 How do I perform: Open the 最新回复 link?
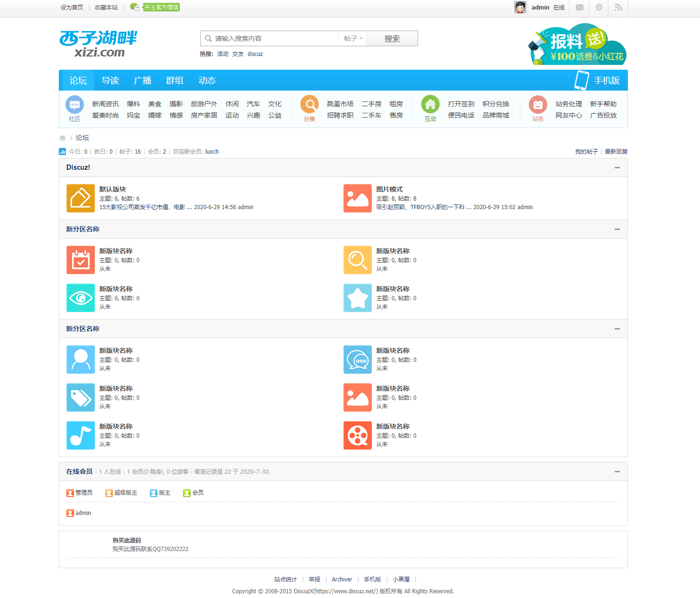(616, 152)
